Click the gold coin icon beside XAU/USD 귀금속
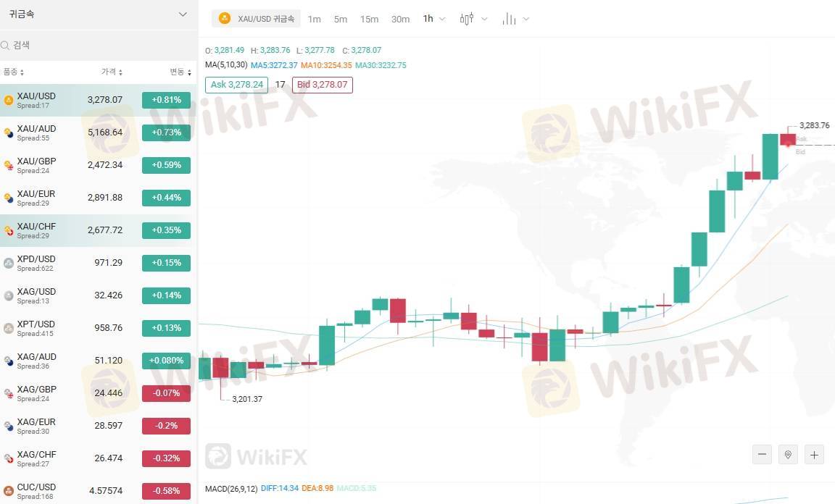 point(225,19)
